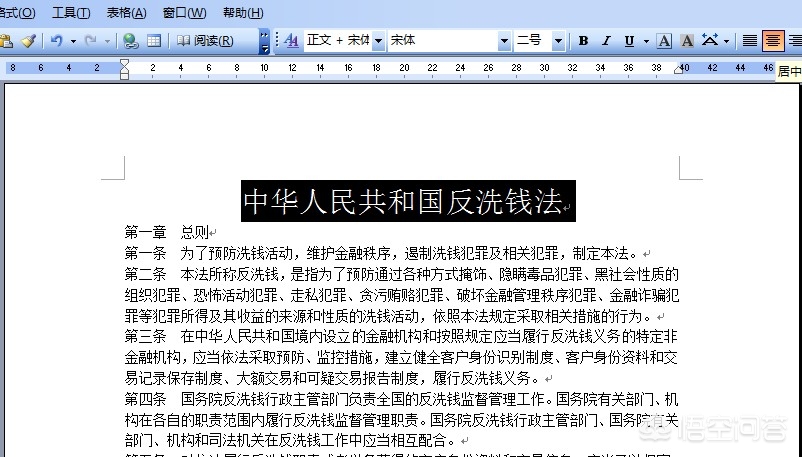This screenshot has width=802, height=457.
Task: Apply character border with the boxed A icon
Action: (664, 41)
